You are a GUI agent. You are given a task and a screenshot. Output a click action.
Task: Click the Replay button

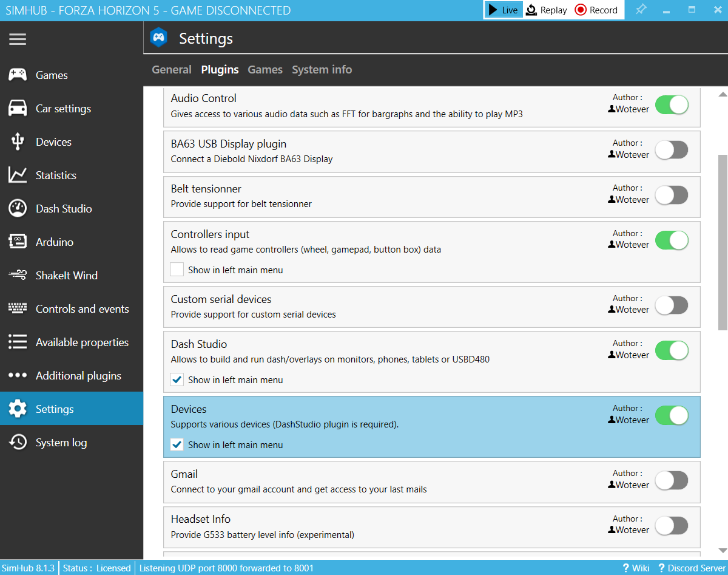point(546,10)
